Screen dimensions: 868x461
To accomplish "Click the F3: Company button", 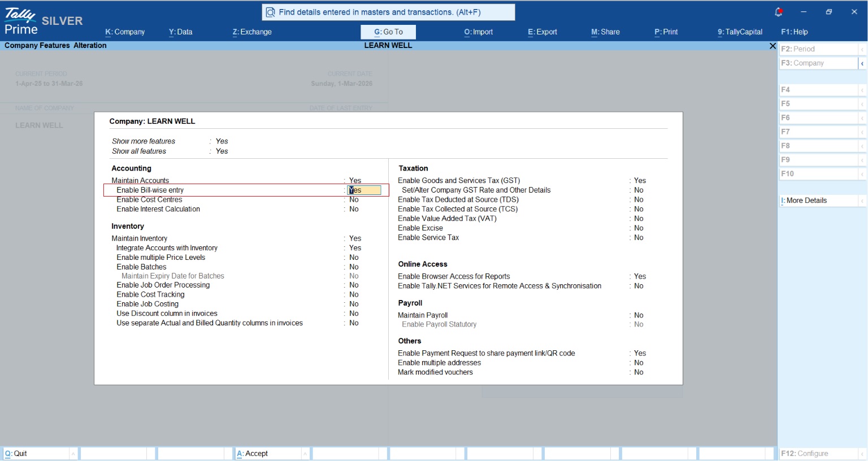I will [x=818, y=63].
